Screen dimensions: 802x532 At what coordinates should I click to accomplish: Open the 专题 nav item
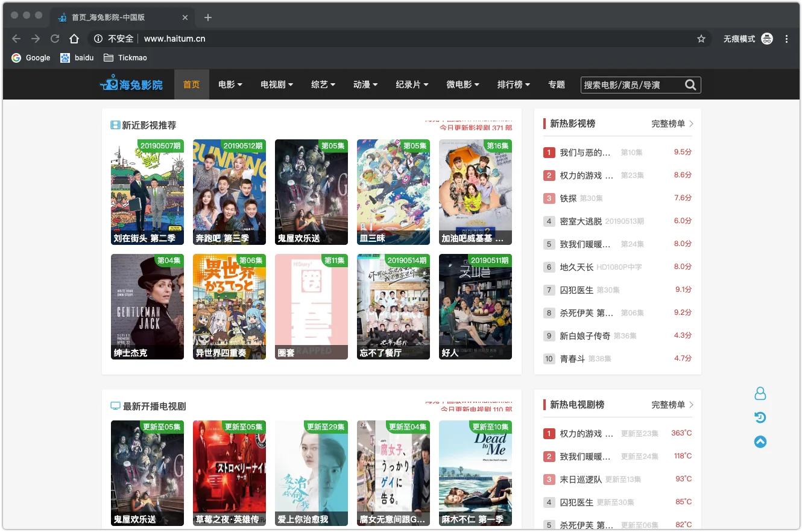pyautogui.click(x=557, y=84)
